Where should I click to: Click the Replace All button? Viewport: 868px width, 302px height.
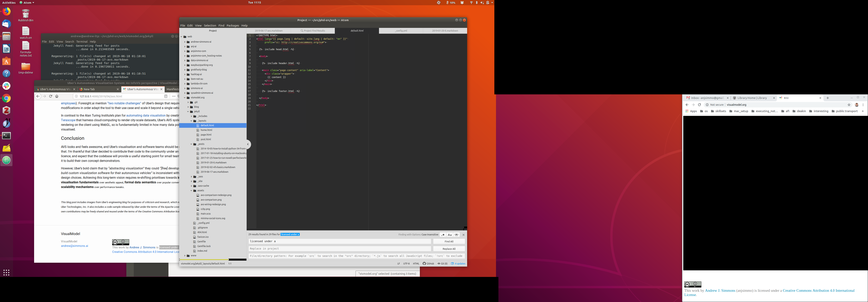[x=449, y=249]
